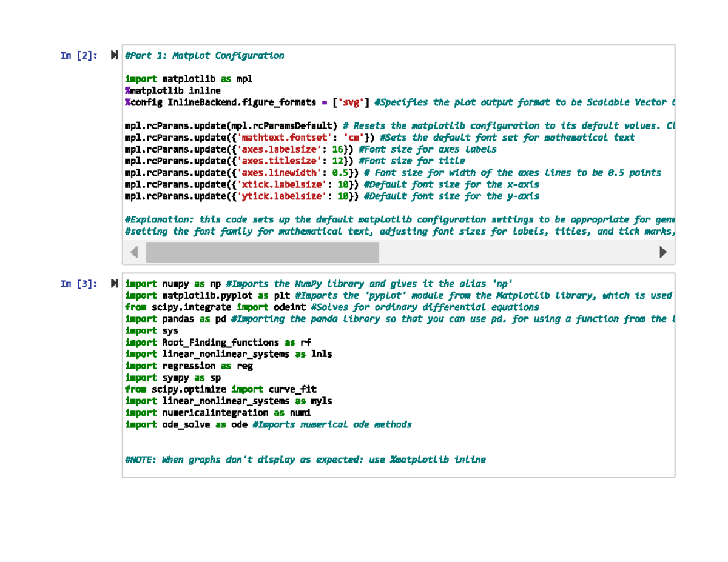This screenshot has height=562, width=728.
Task: Click the right arrow of the horizontal scrollbar
Action: 663,252
